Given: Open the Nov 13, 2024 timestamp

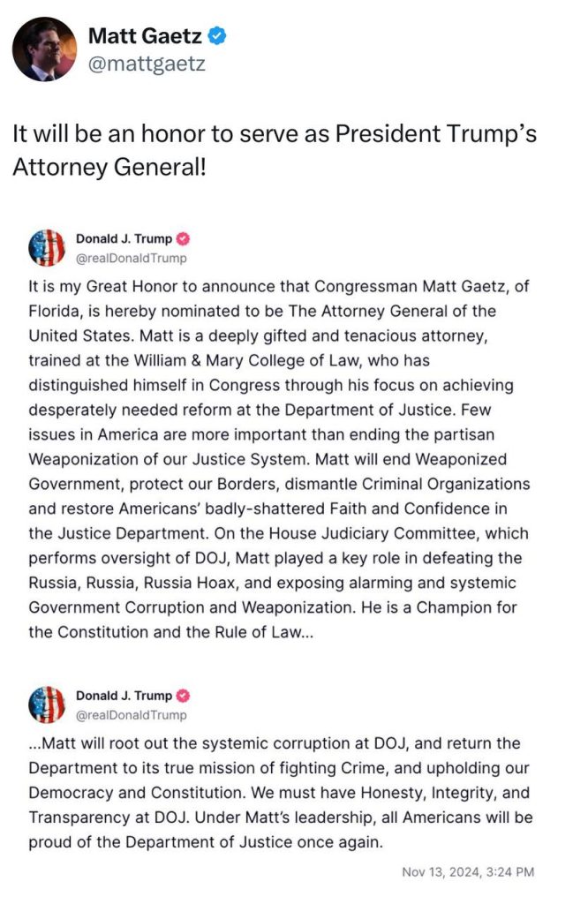Looking at the screenshot, I should (x=468, y=871).
